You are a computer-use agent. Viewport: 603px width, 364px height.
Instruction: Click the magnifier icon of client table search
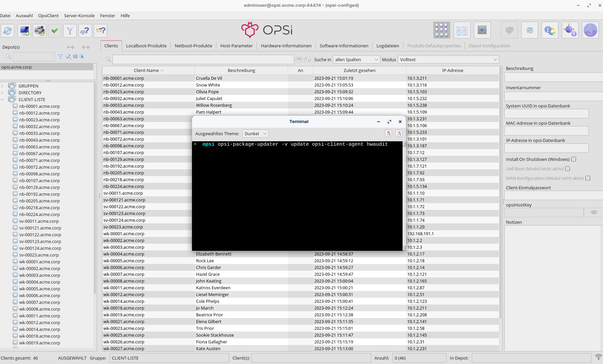click(108, 59)
